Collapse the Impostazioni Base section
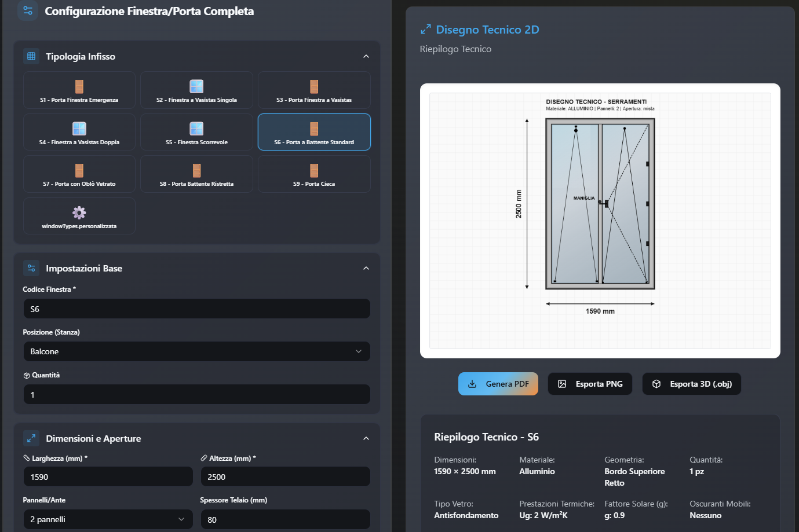 [366, 269]
